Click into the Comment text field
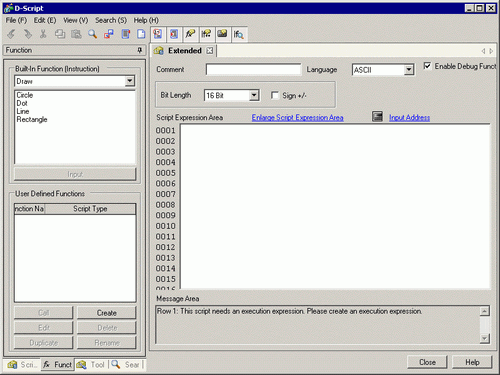 [x=253, y=70]
